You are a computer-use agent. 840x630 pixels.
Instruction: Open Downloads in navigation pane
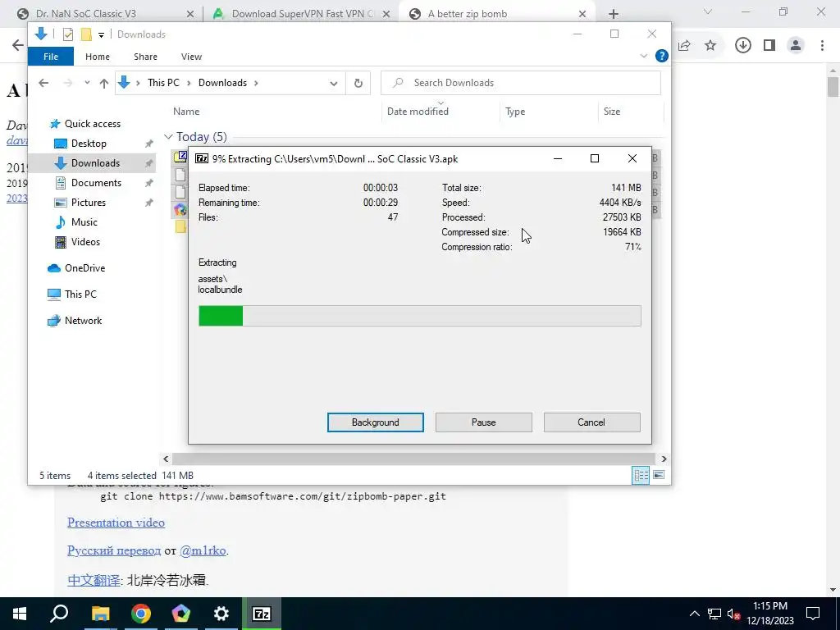click(x=95, y=163)
